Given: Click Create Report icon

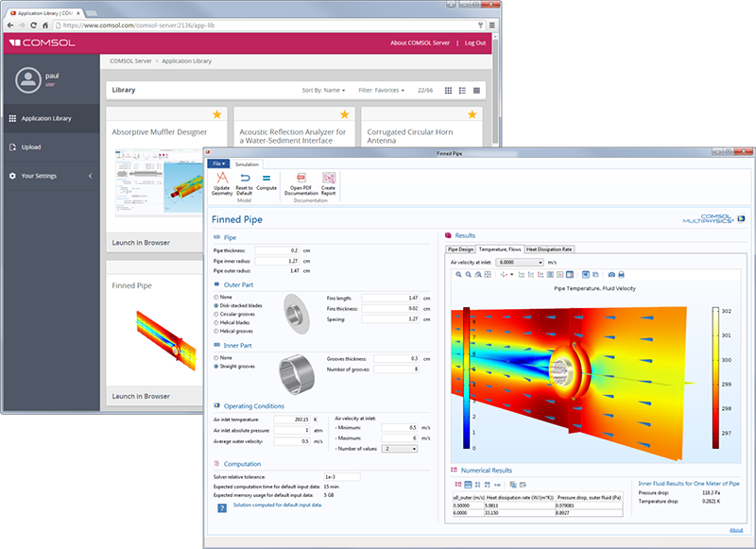Looking at the screenshot, I should pyautogui.click(x=329, y=178).
